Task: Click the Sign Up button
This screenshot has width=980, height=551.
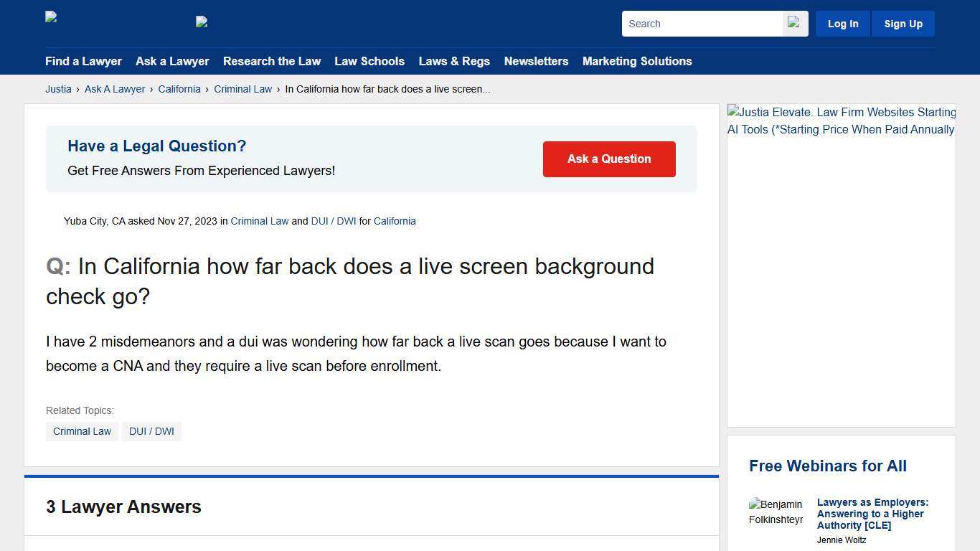Action: coord(903,23)
